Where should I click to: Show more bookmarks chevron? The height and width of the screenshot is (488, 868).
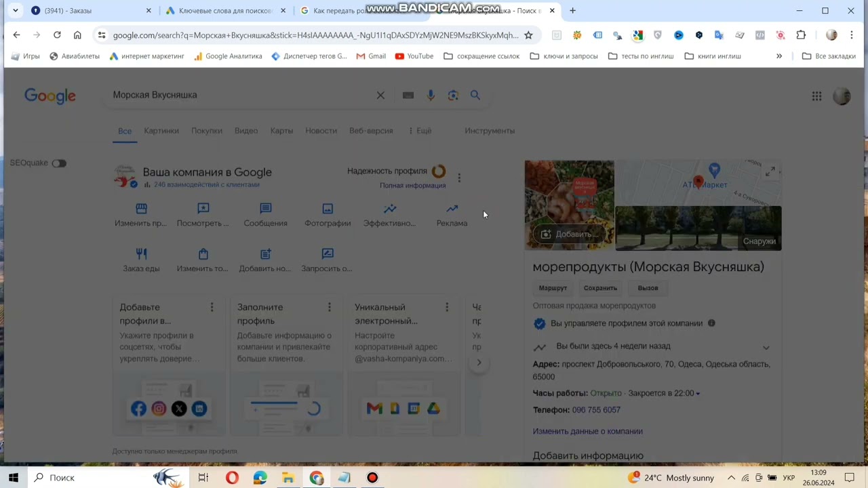(779, 56)
